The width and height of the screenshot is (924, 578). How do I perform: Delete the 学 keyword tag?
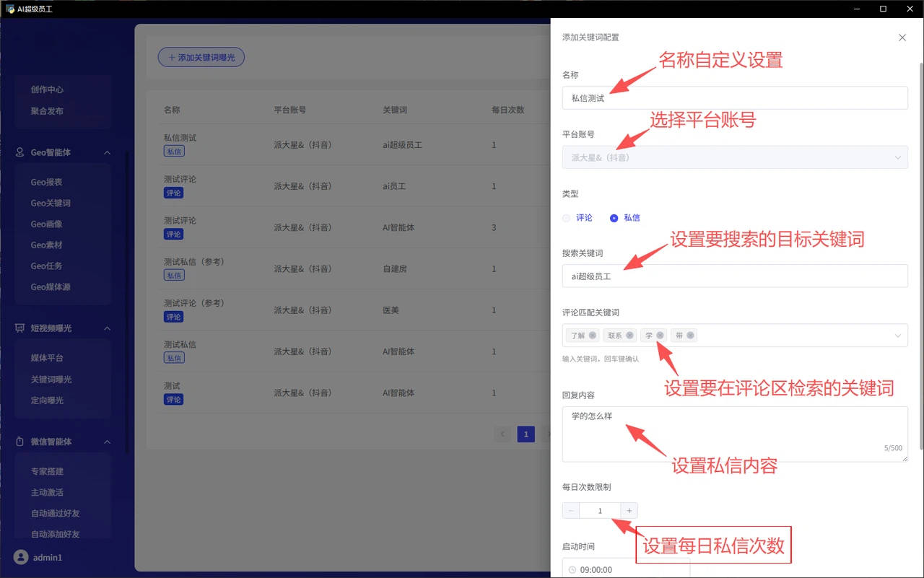point(660,336)
